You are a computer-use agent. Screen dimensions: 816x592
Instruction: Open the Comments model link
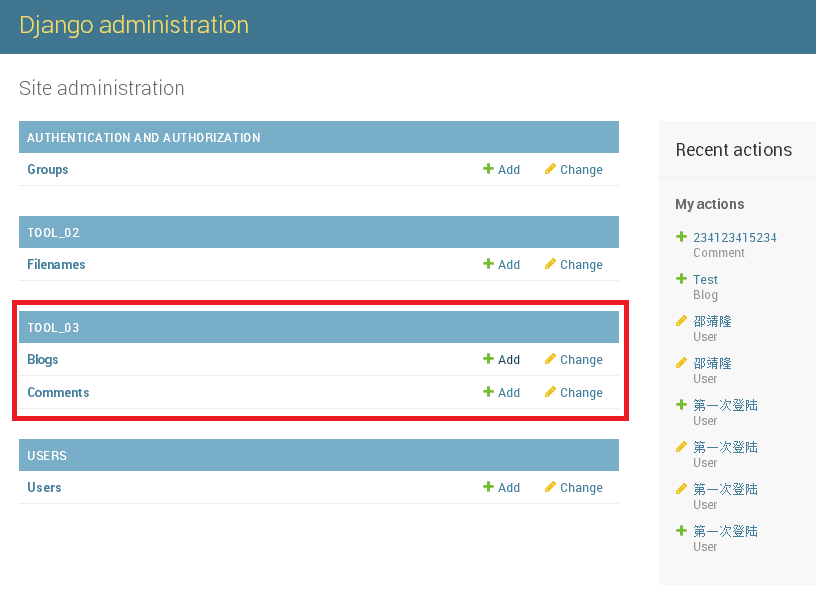pos(58,392)
